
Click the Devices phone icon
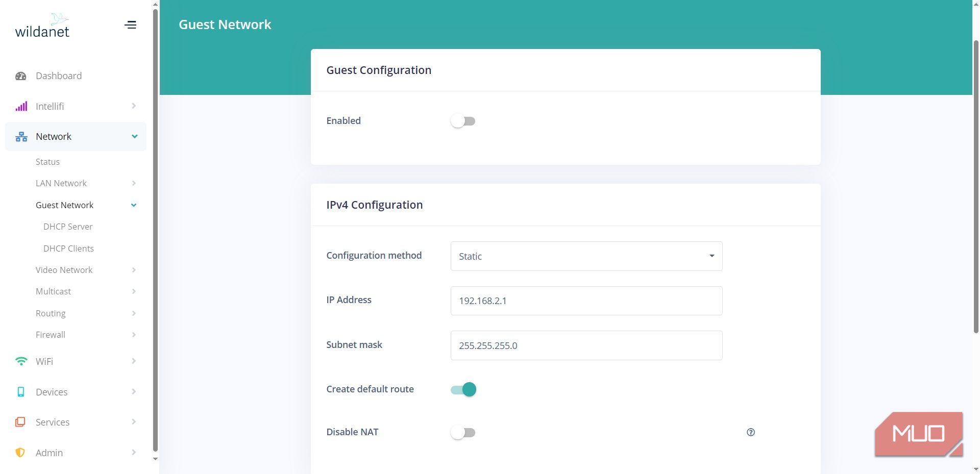21,392
